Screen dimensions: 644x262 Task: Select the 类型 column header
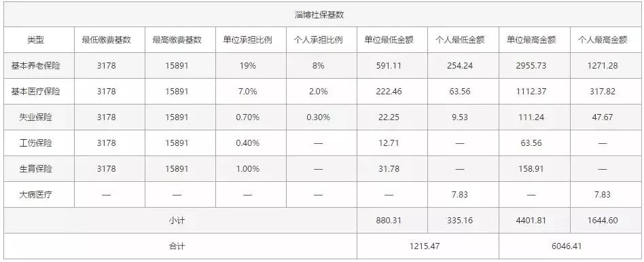(36, 40)
